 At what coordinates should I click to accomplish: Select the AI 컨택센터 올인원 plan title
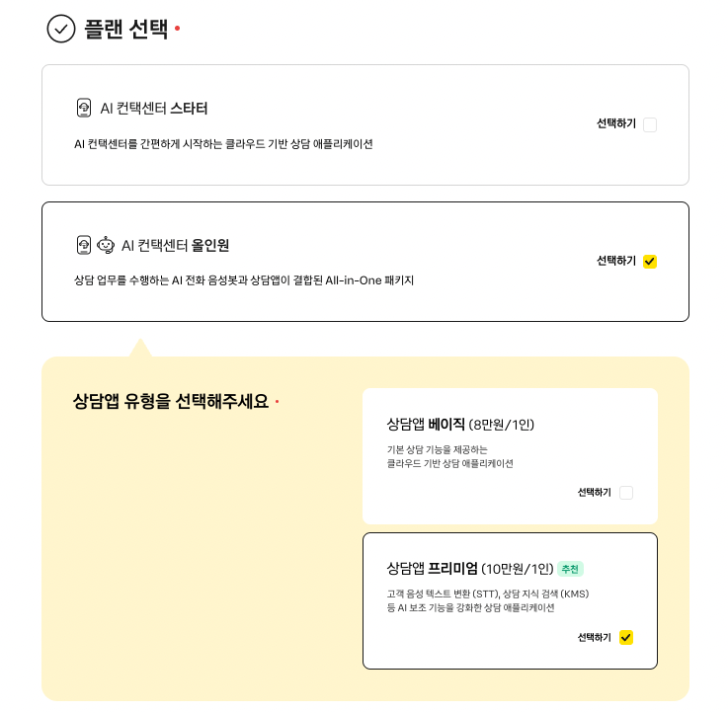[175, 244]
